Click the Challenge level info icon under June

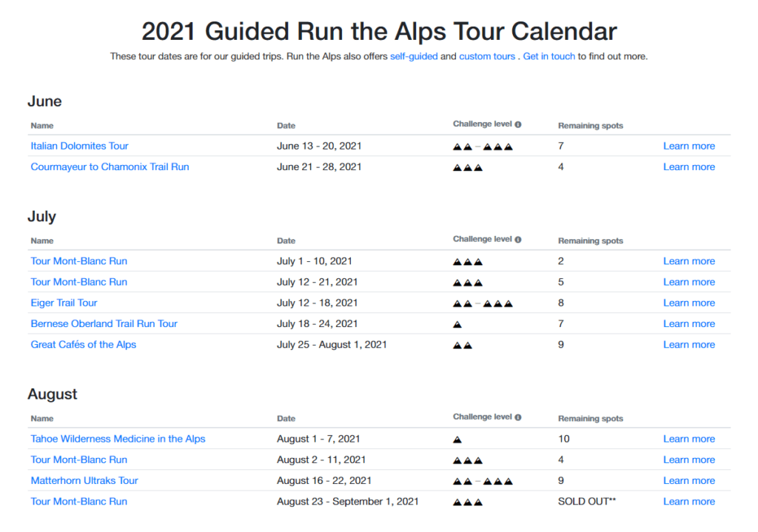pyautogui.click(x=518, y=124)
